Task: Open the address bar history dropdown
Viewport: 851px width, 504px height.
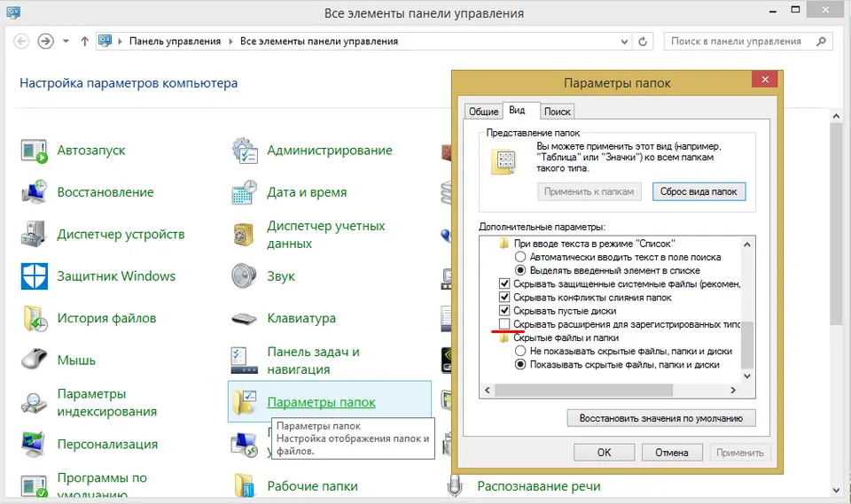Action: [624, 42]
